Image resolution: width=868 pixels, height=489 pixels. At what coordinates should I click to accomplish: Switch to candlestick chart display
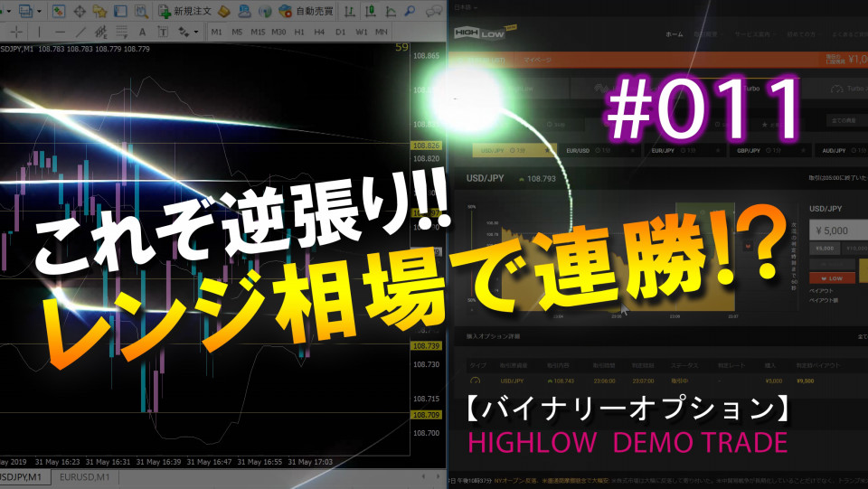pyautogui.click(x=371, y=11)
